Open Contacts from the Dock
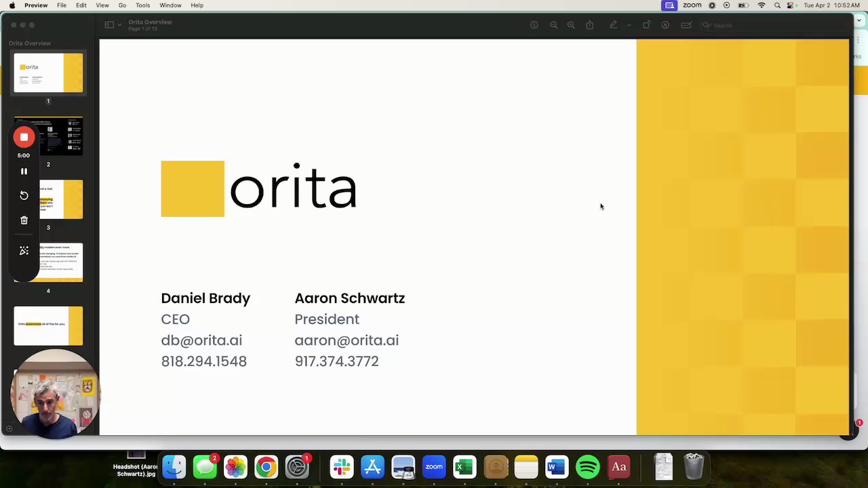The image size is (868, 488). coord(496,467)
